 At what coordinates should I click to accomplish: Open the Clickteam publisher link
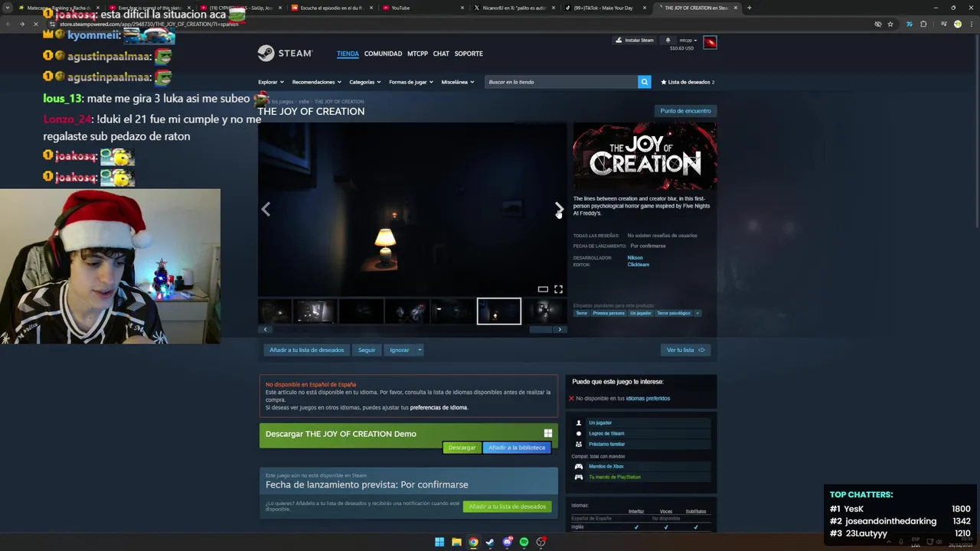tap(638, 265)
